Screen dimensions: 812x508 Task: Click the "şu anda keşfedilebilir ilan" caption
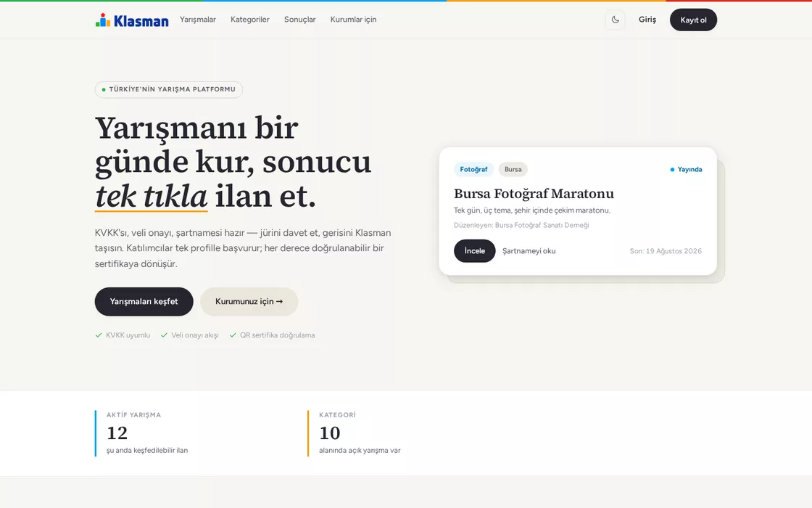point(147,451)
